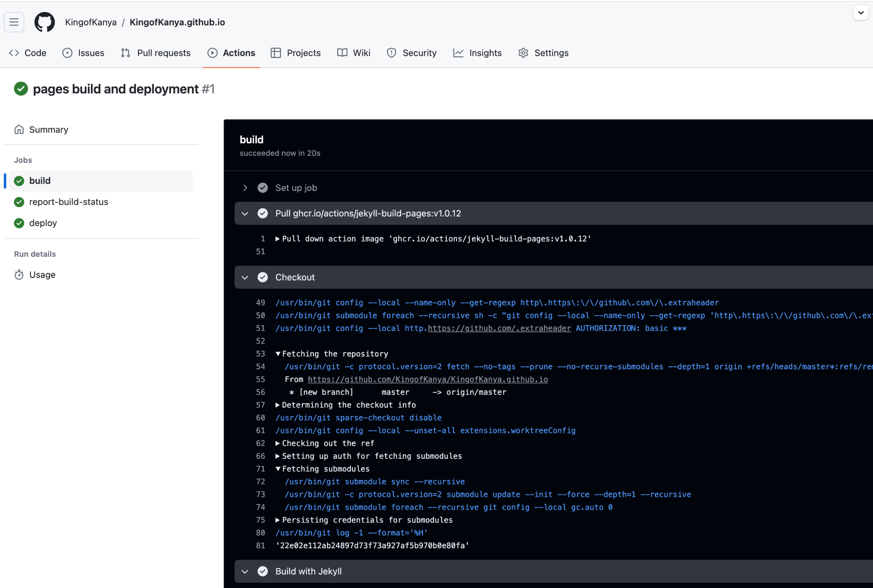This screenshot has height=588, width=873.
Task: Click the Summary navigation link
Action: tap(49, 129)
